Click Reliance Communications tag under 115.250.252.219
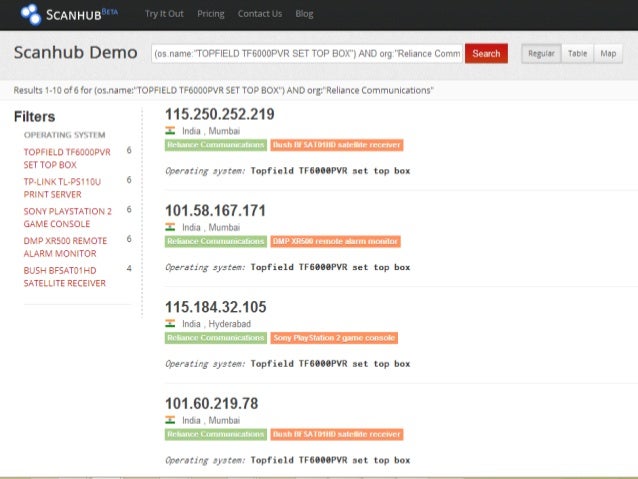The width and height of the screenshot is (638, 479). coord(216,145)
